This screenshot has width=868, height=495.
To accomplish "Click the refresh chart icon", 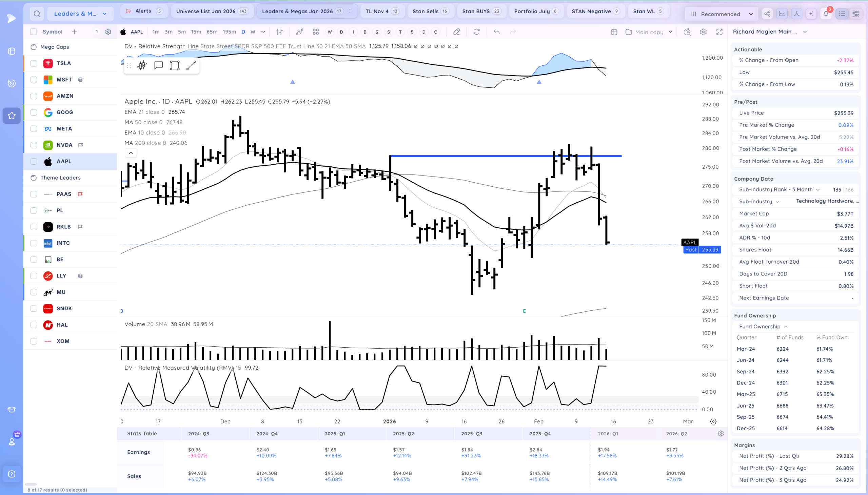I will coord(476,32).
